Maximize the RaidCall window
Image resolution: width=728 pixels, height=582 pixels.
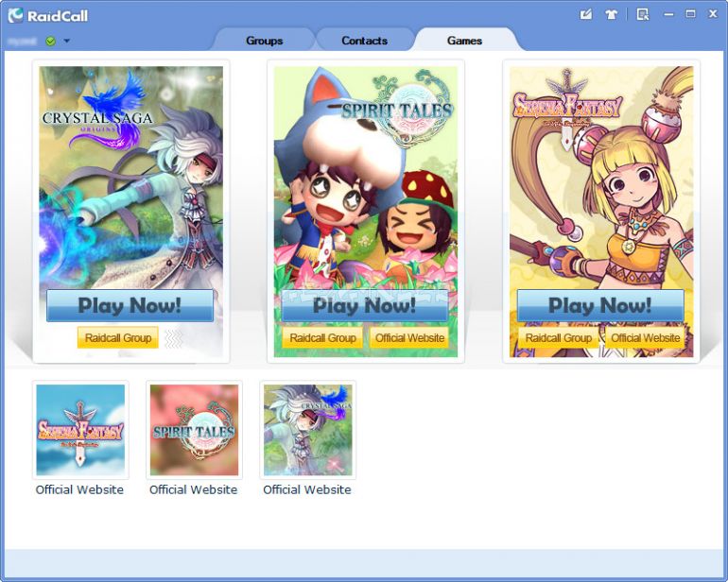click(691, 14)
